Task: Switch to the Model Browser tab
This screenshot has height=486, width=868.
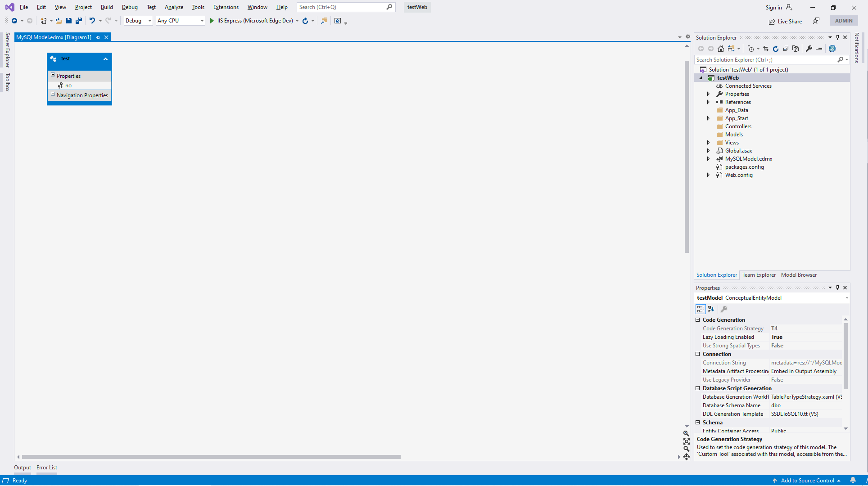Action: [x=798, y=275]
